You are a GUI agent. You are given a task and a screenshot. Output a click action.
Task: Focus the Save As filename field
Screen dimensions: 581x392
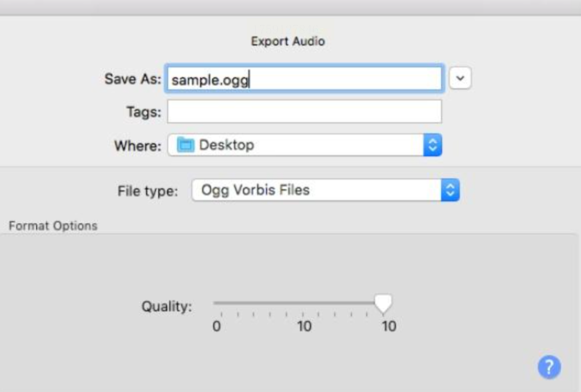(x=304, y=79)
